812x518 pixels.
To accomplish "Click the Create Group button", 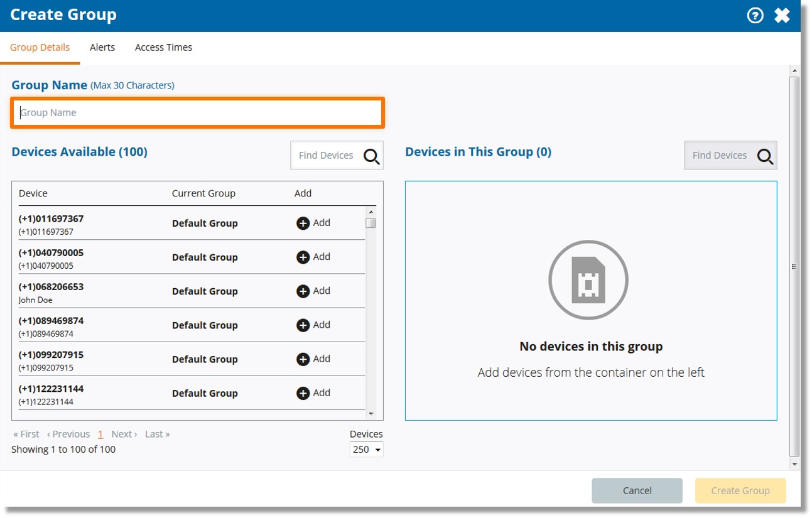I will 740,490.
